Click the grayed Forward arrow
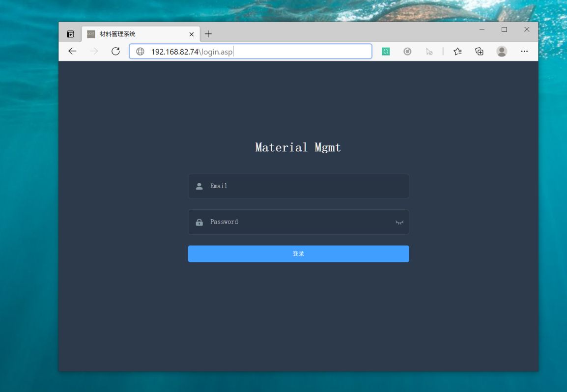The width and height of the screenshot is (567, 392). 94,52
